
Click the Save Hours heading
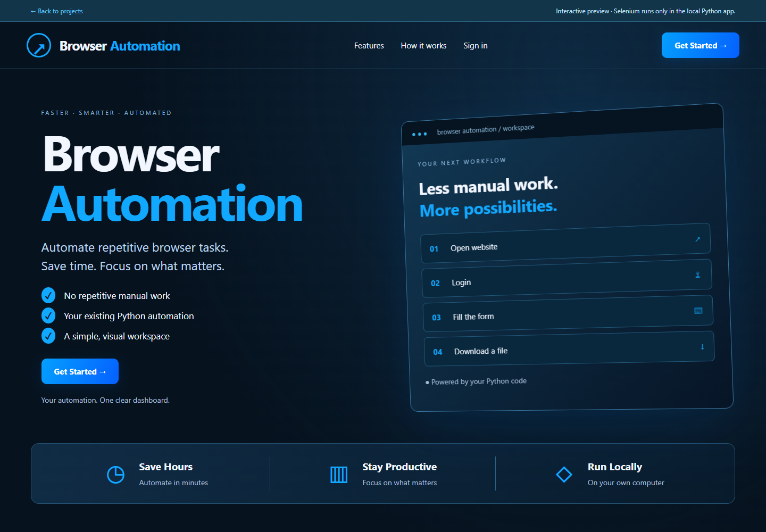[166, 467]
